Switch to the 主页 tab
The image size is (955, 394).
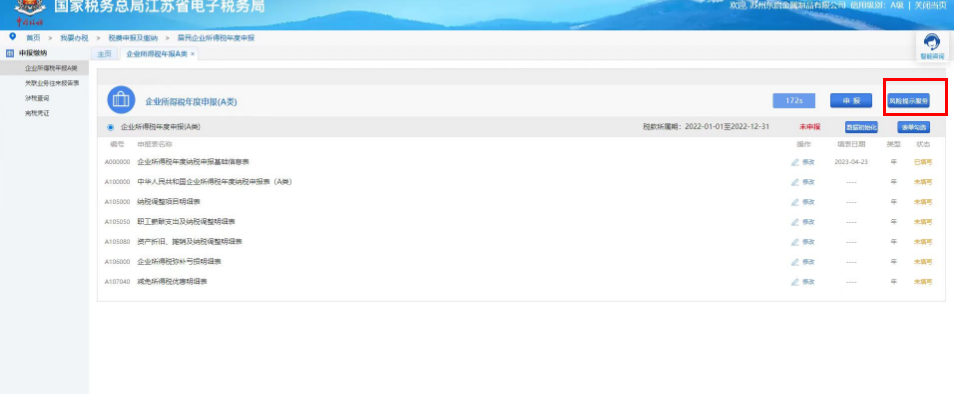tap(105, 54)
